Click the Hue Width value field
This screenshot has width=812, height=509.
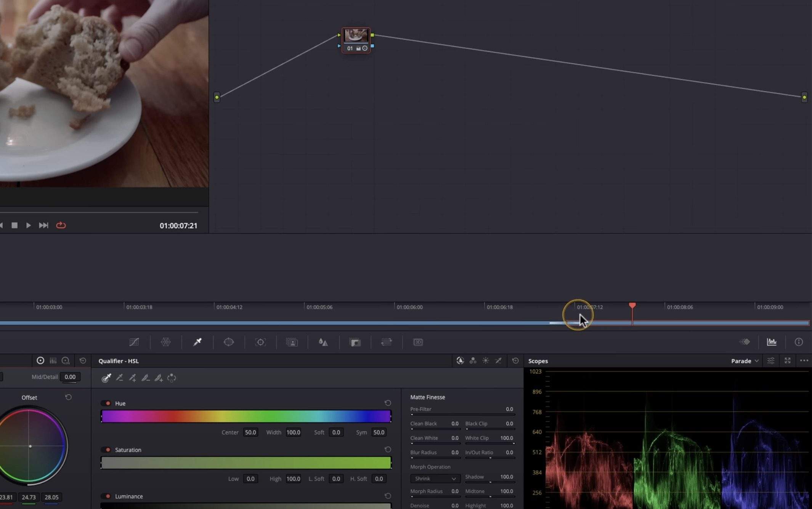click(x=293, y=432)
